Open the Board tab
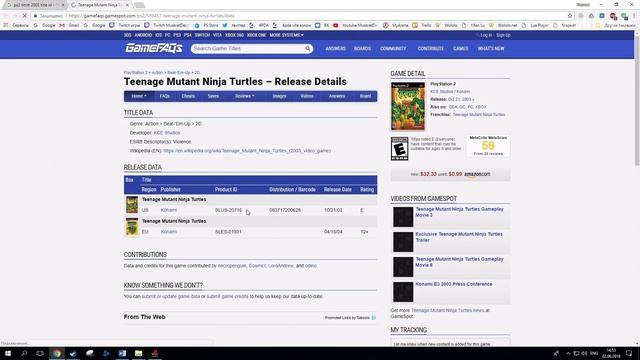 point(365,96)
